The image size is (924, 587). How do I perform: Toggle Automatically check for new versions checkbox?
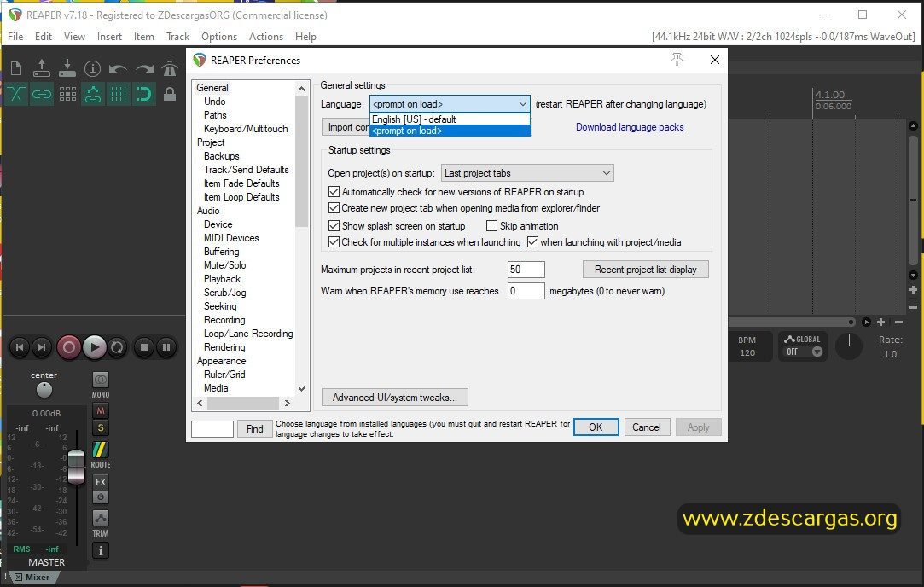pyautogui.click(x=334, y=191)
